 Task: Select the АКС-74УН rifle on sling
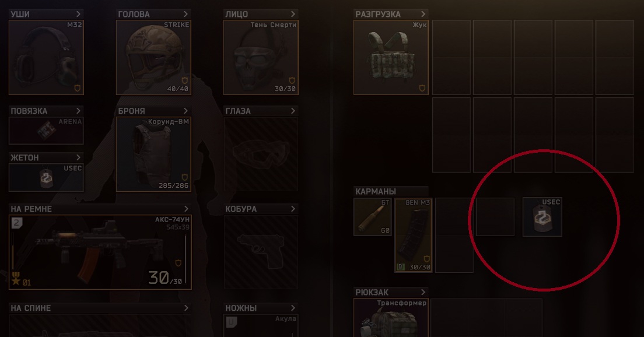(x=100, y=252)
